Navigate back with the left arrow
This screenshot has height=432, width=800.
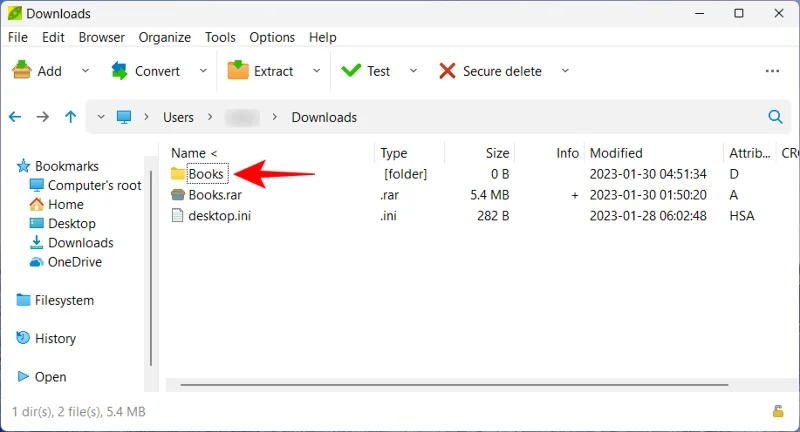point(15,117)
